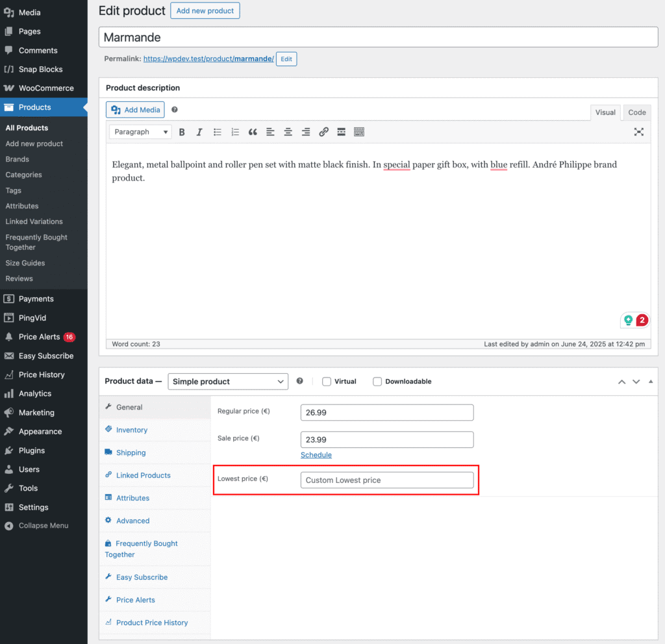Image resolution: width=665 pixels, height=644 pixels.
Task: Click the Bold formatting icon
Action: point(182,132)
